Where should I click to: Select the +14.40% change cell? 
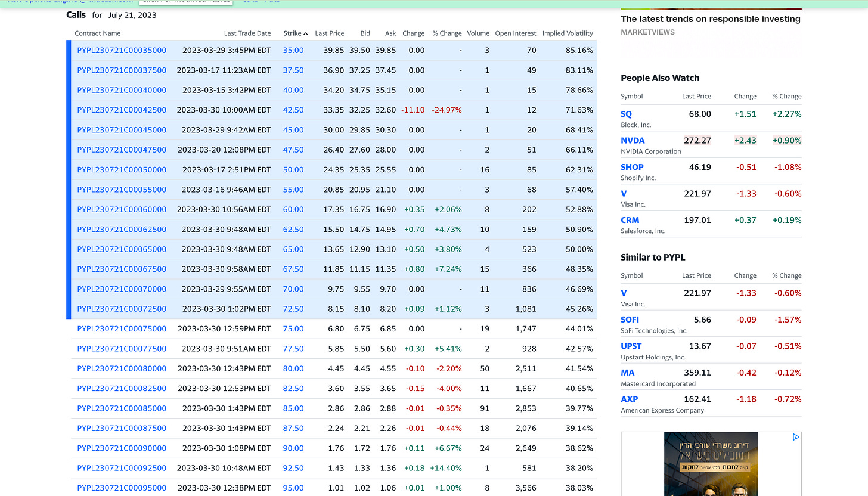[446, 468]
